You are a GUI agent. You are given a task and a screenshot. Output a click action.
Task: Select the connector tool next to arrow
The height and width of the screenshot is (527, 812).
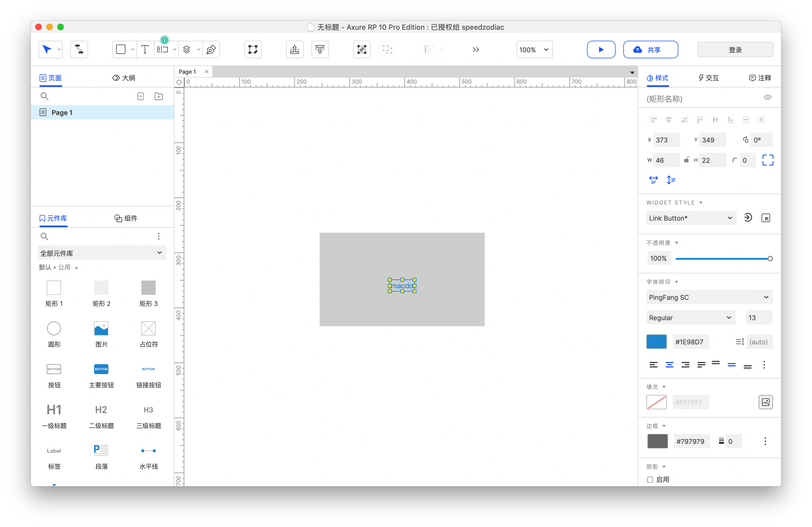[x=79, y=50]
